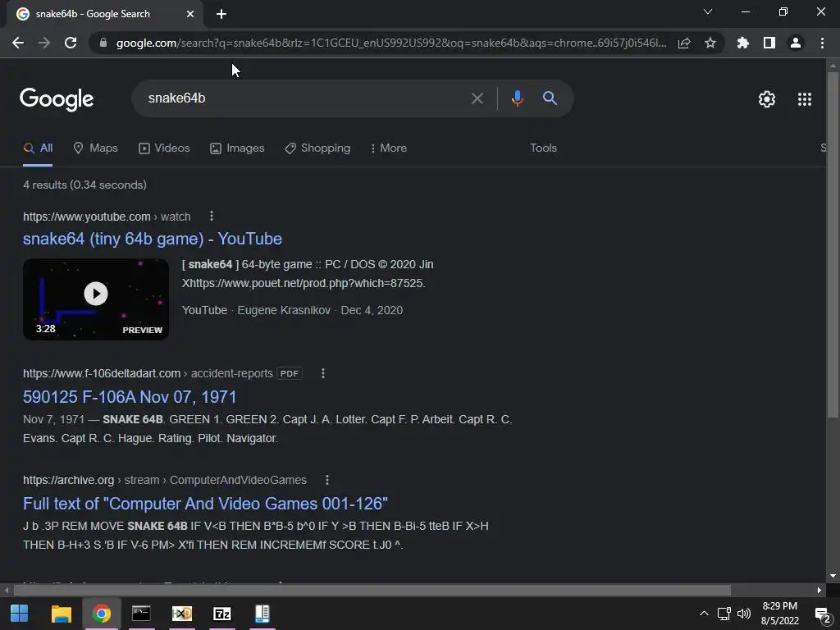Open File Explorer from taskbar
The height and width of the screenshot is (630, 840).
tap(61, 614)
